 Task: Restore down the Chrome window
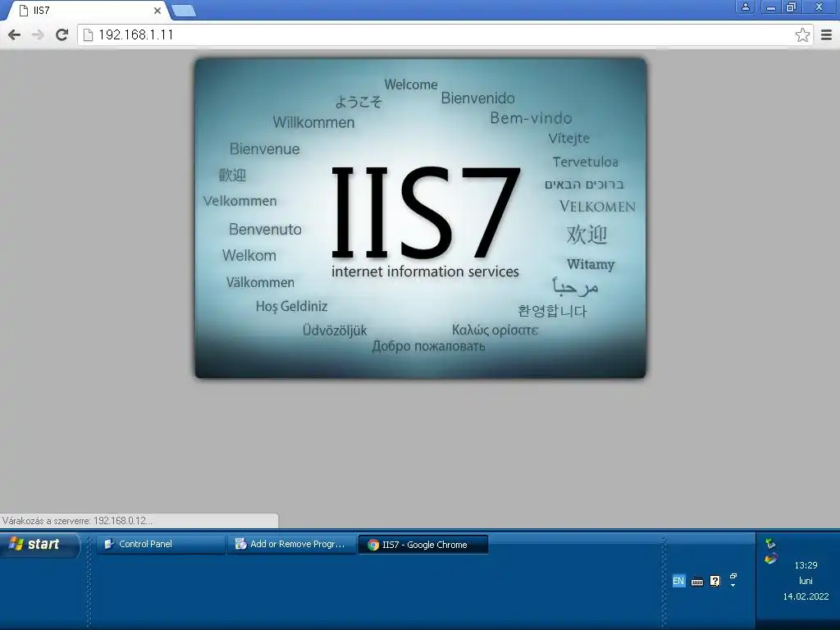pyautogui.click(x=792, y=7)
